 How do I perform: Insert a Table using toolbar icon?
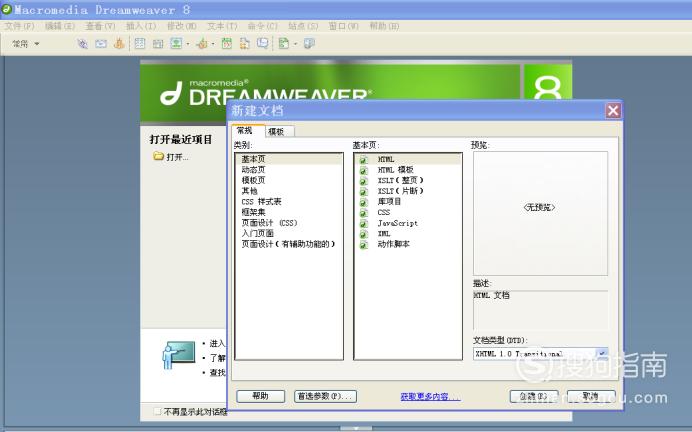139,43
